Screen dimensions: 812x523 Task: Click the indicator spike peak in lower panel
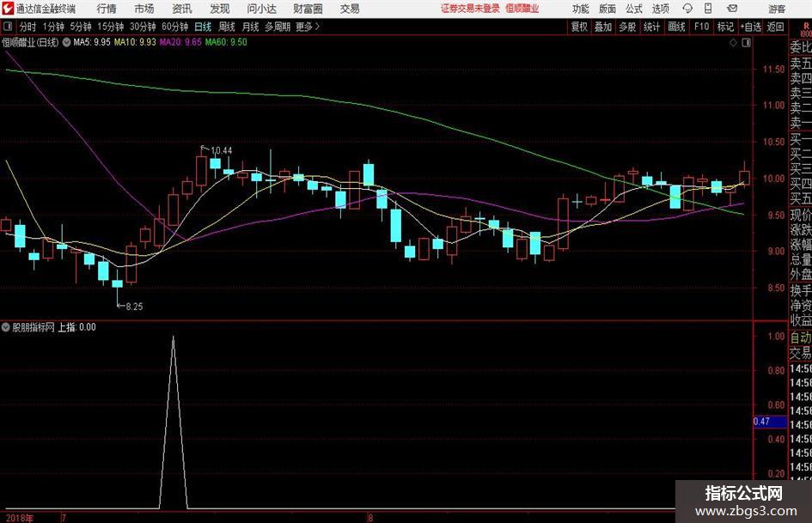pyautogui.click(x=173, y=338)
